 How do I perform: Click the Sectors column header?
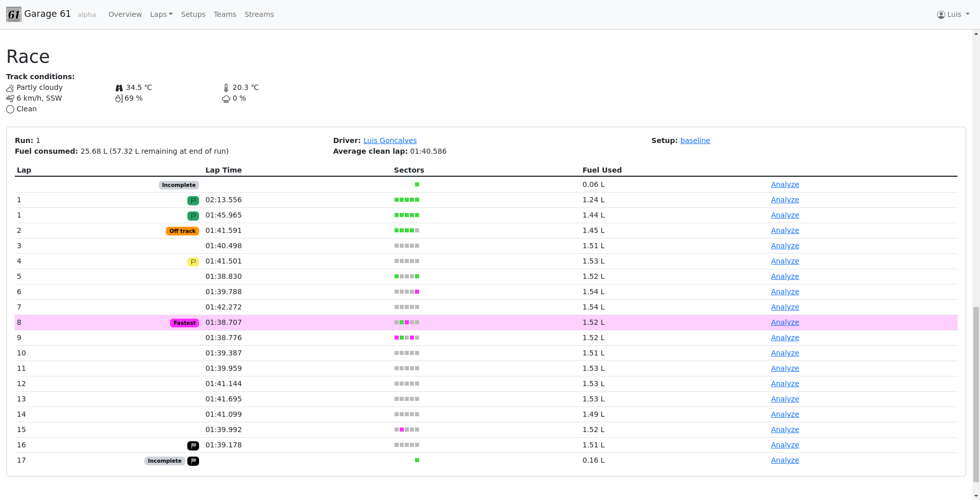[409, 170]
